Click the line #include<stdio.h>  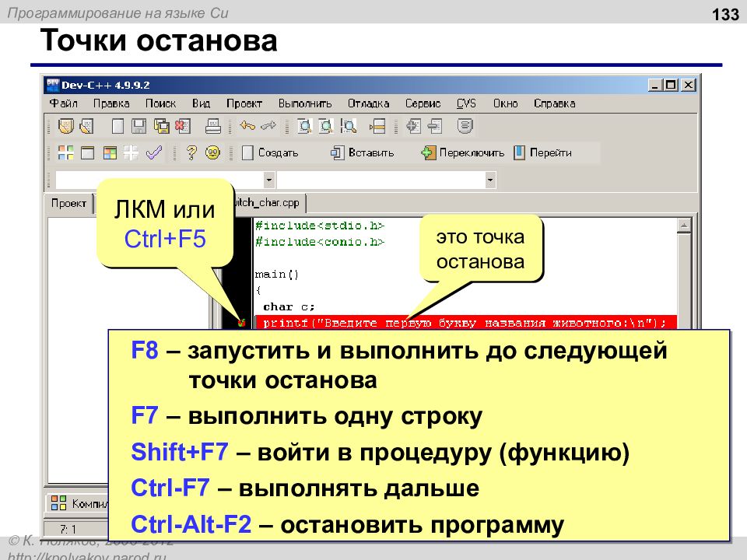(320, 226)
